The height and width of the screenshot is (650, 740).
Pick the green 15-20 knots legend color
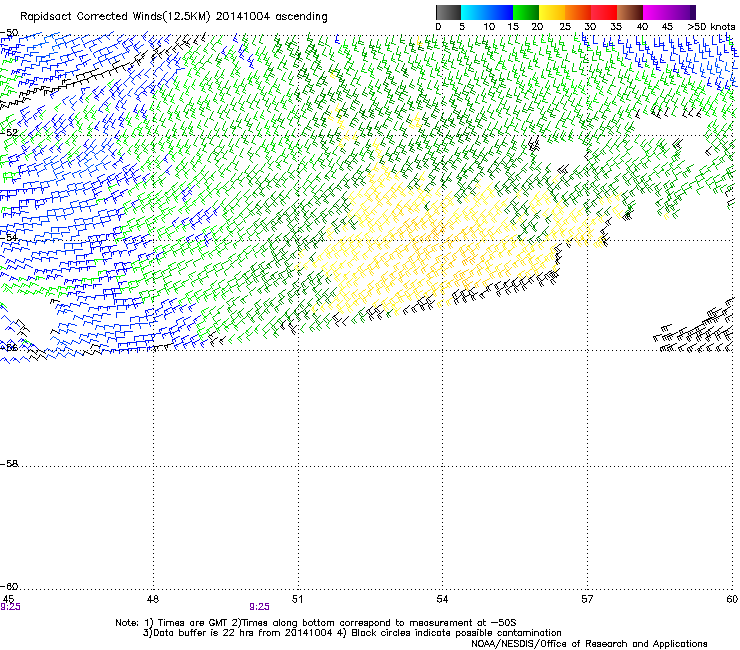click(526, 12)
